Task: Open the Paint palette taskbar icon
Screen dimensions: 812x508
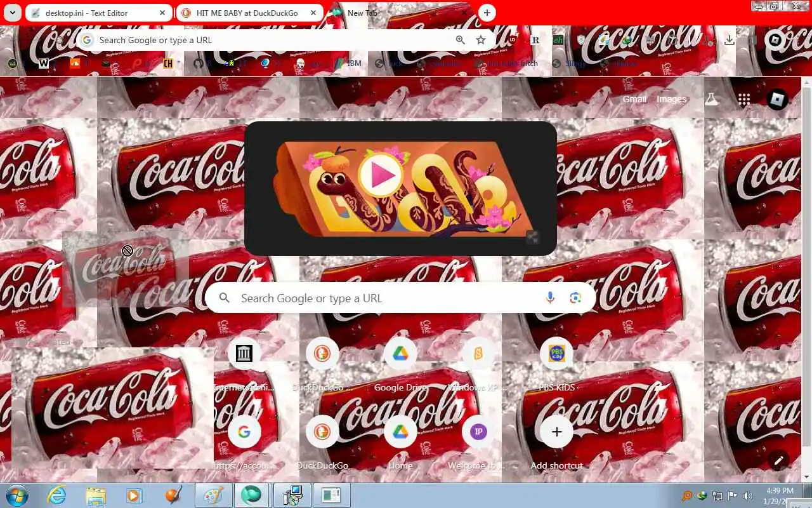Action: 213,495
